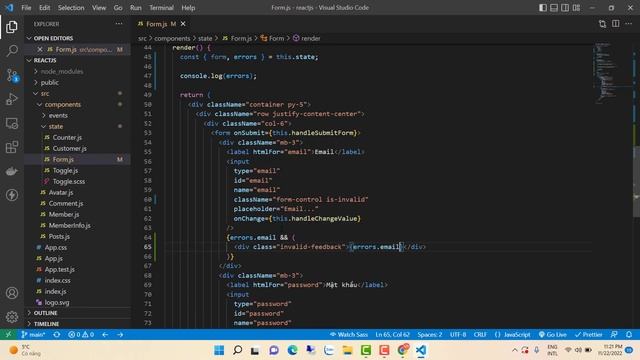This screenshot has height=360, width=640.
Task: Toggle primary side bar layout icon
Action: click(x=543, y=8)
